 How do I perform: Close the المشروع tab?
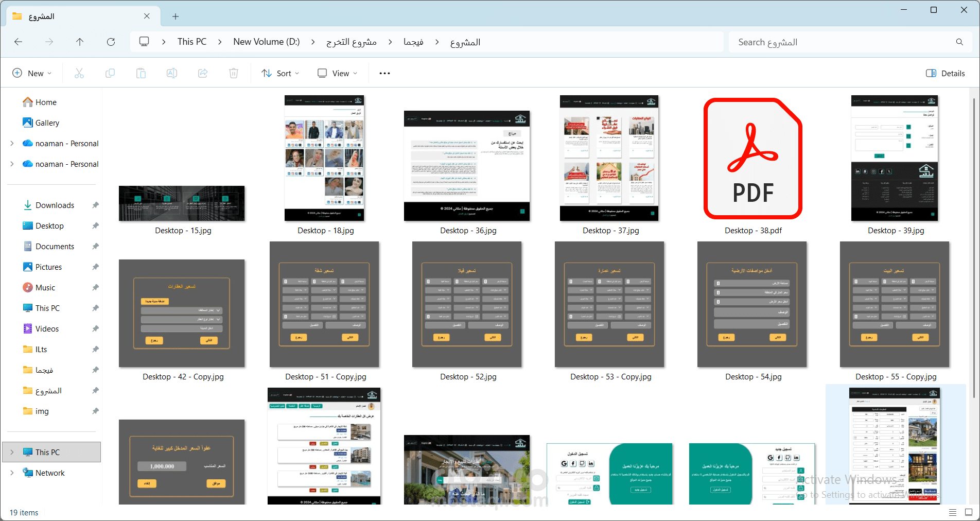(147, 16)
